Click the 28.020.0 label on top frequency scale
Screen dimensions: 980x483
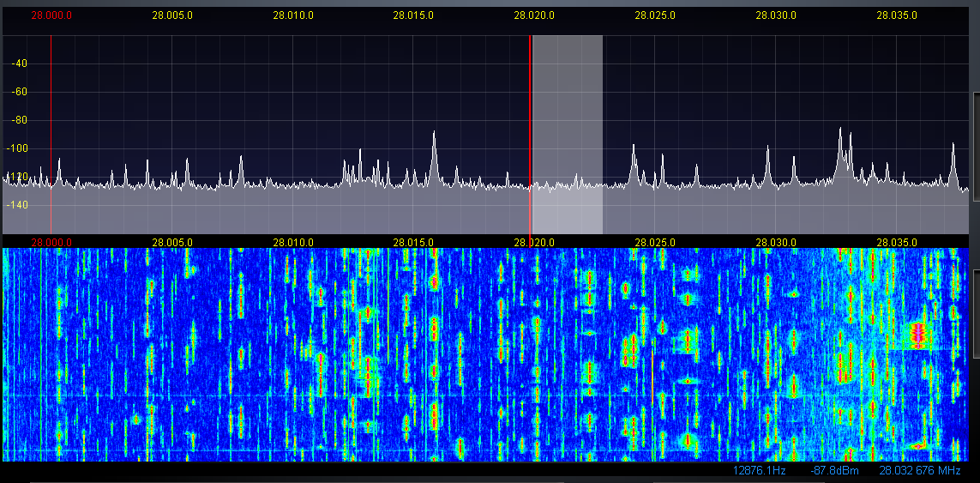pos(534,15)
